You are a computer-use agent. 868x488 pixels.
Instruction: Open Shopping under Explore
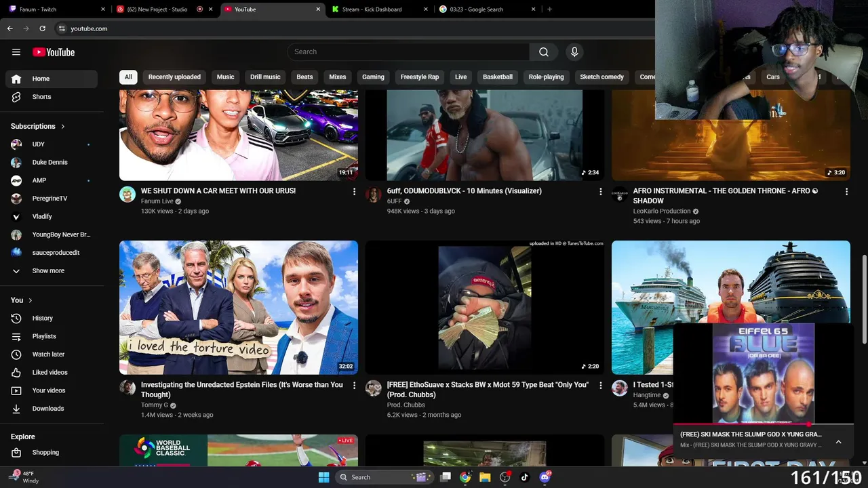coord(52,453)
